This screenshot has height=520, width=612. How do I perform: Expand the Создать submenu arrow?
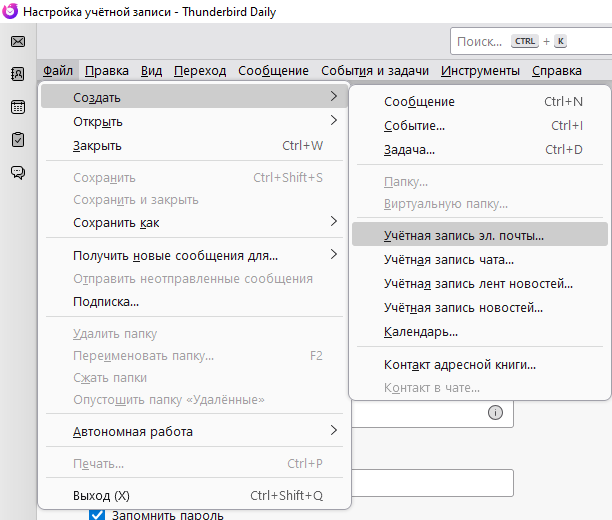(334, 96)
